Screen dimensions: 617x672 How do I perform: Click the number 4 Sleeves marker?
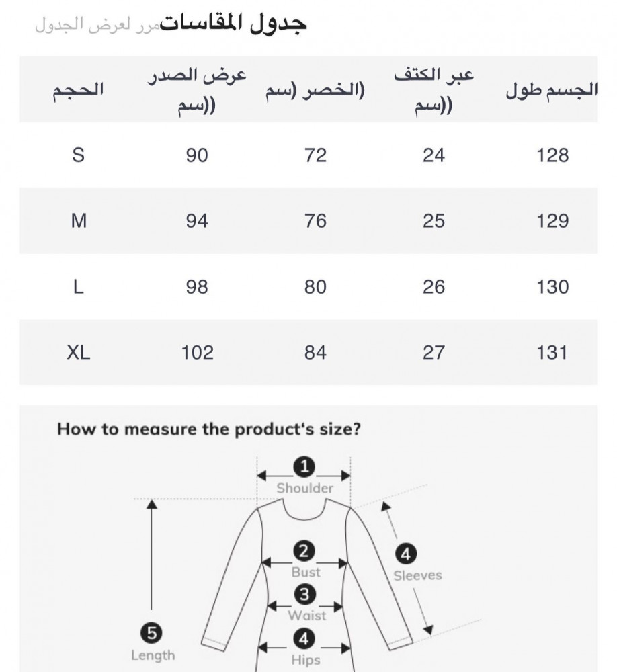(x=405, y=555)
